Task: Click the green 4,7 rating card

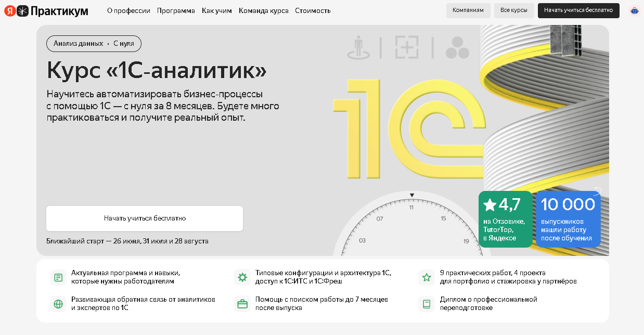Action: (x=505, y=219)
